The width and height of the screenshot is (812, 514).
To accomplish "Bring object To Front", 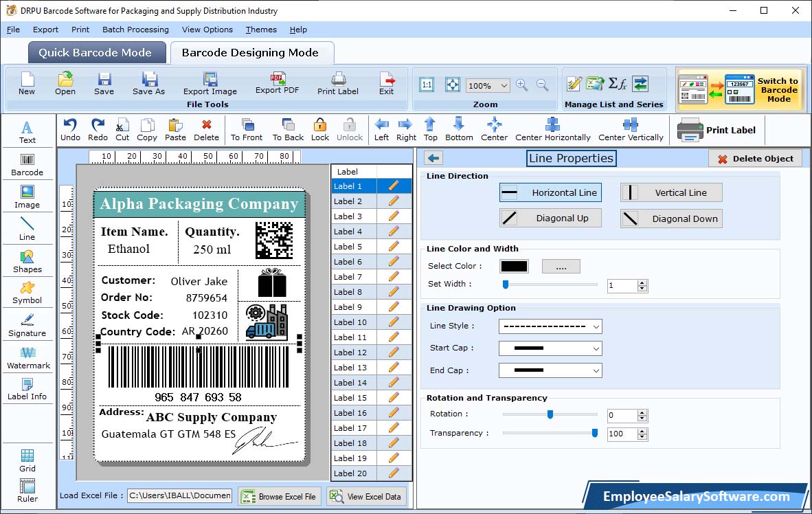I will (x=247, y=130).
